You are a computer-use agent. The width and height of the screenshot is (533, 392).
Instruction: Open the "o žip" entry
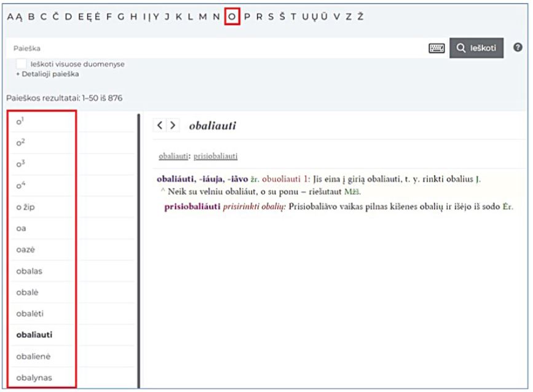pyautogui.click(x=25, y=207)
